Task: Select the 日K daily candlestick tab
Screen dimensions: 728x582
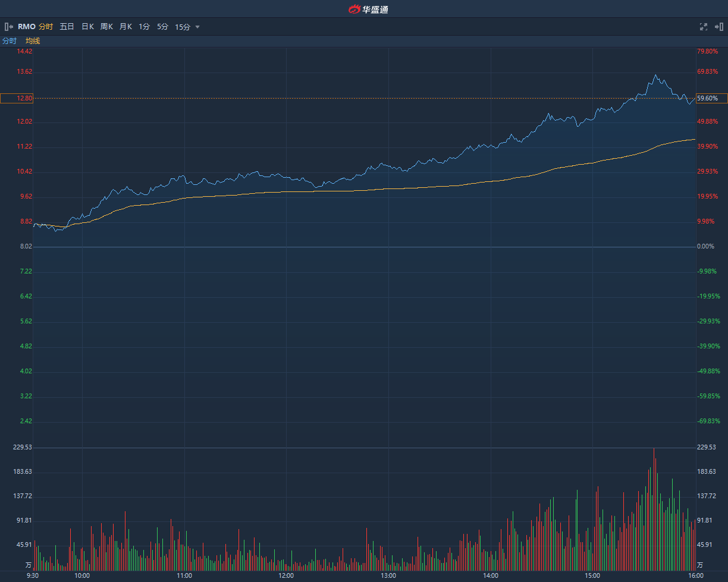Action: [87, 27]
